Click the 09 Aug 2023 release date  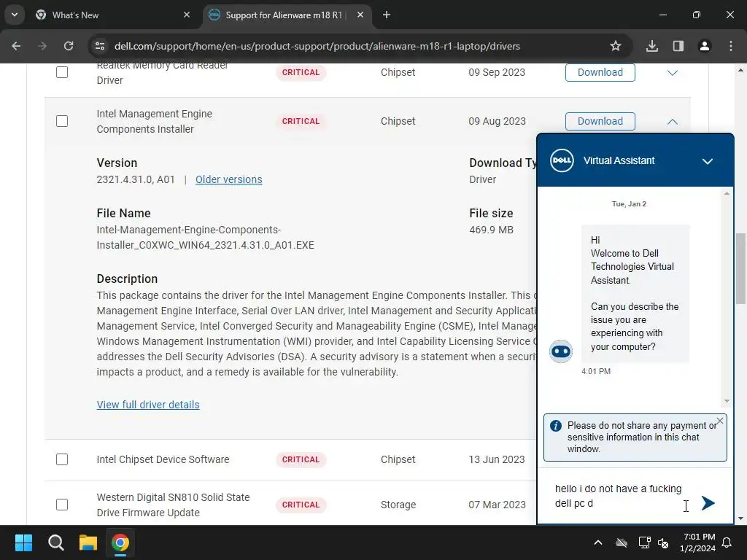click(497, 122)
